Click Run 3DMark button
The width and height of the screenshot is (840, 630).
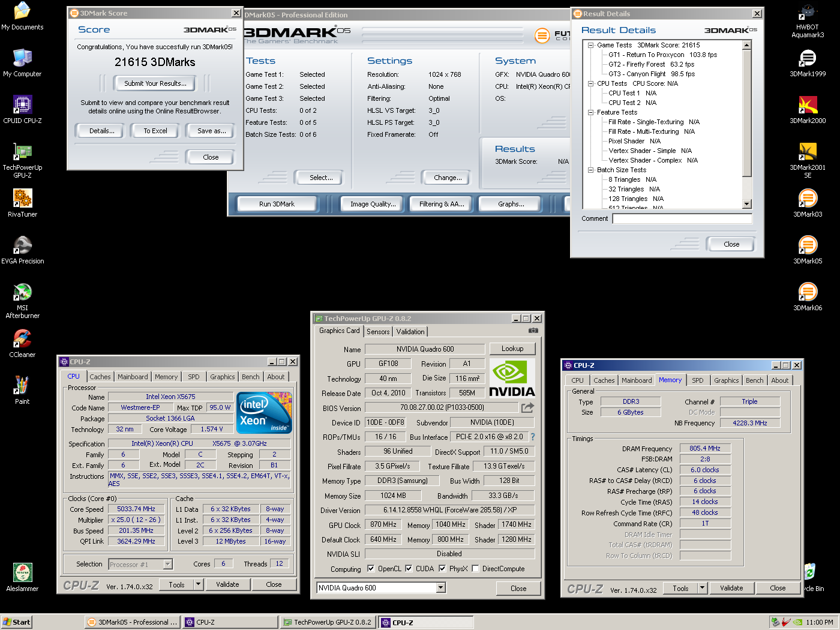[277, 204]
